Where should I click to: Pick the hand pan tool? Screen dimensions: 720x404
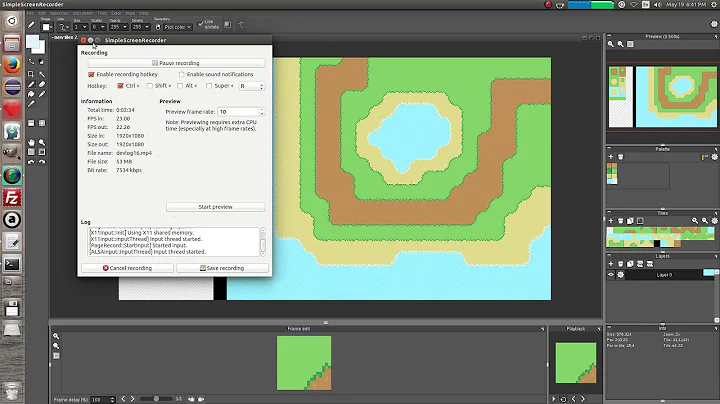pos(31,142)
